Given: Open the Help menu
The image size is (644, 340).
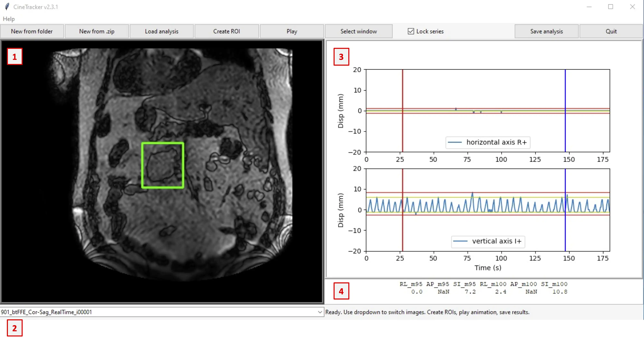Looking at the screenshot, I should tap(9, 18).
